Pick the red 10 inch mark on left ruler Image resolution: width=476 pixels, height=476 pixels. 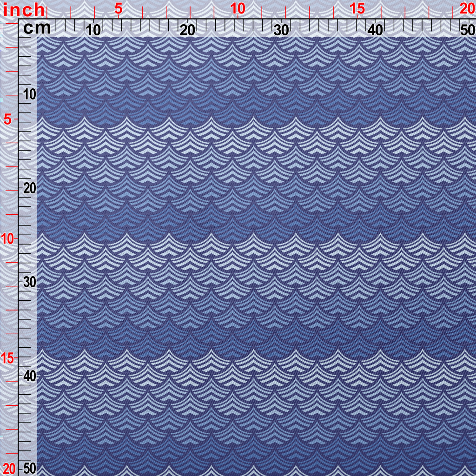click(x=7, y=238)
